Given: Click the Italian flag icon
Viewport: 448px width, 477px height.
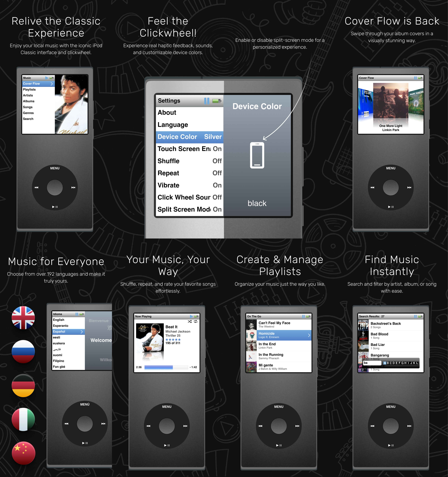Looking at the screenshot, I should [x=23, y=419].
